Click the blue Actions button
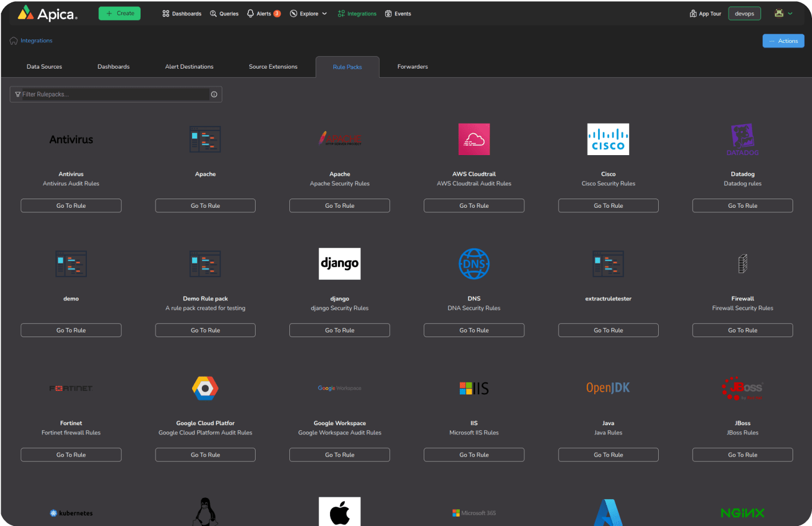 click(x=783, y=41)
